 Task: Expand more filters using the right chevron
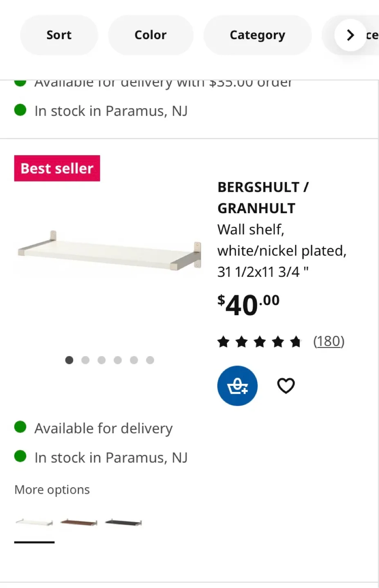pyautogui.click(x=350, y=35)
